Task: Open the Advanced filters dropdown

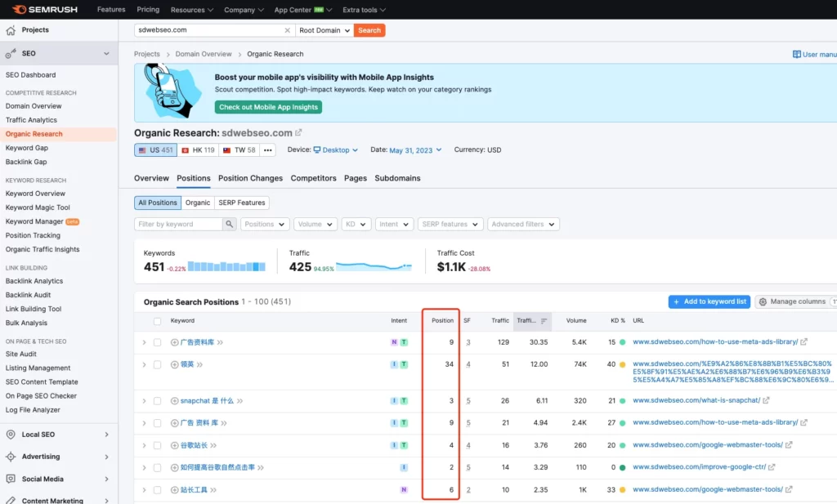Action: [523, 224]
